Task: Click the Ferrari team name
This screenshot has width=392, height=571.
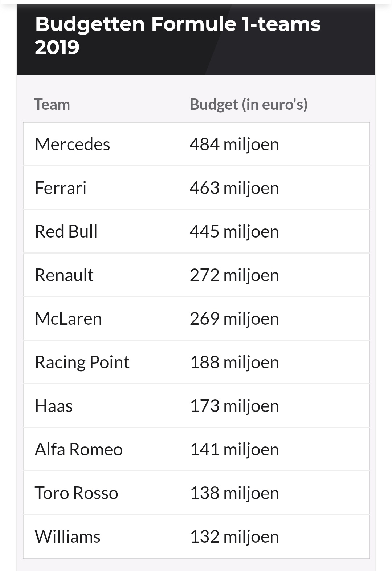Action: 61,188
